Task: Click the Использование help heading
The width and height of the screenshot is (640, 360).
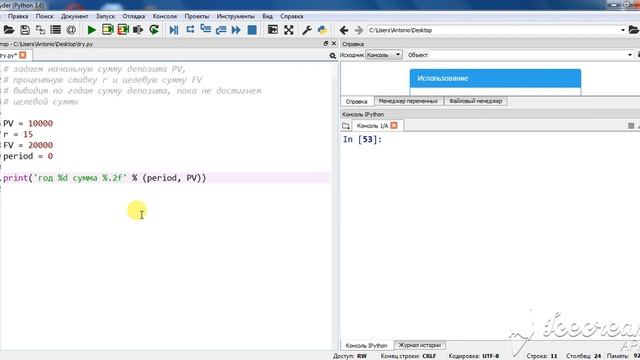Action: [443, 78]
